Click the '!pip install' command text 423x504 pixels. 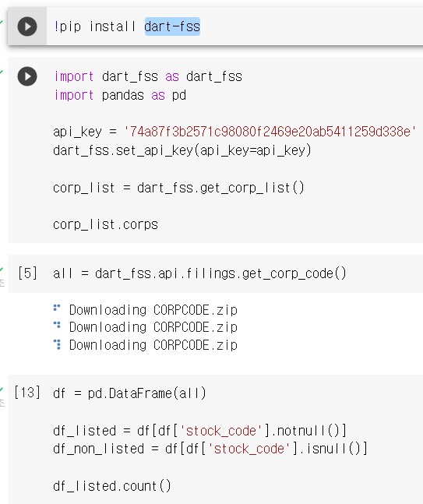tap(95, 26)
